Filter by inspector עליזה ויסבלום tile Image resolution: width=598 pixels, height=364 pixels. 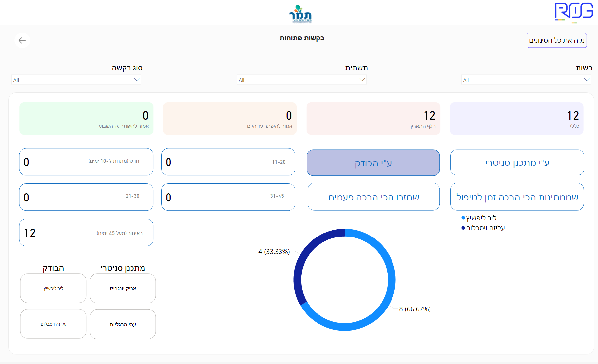coord(53,324)
